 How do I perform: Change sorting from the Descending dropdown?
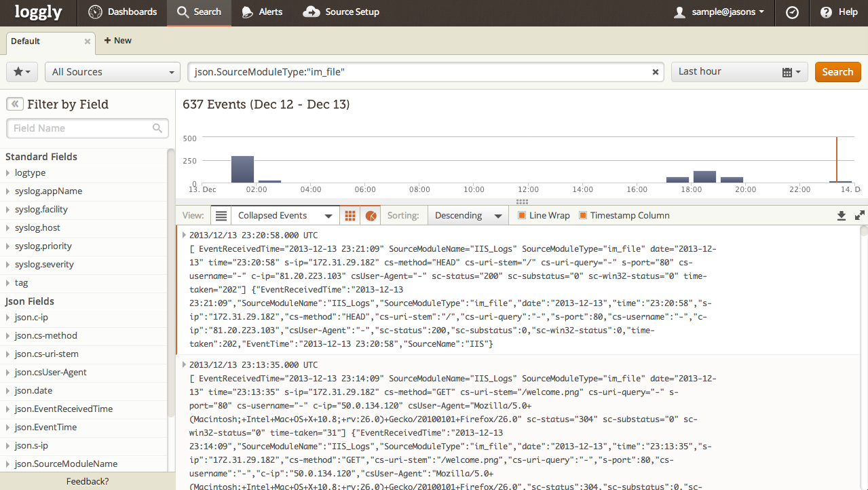pos(468,216)
